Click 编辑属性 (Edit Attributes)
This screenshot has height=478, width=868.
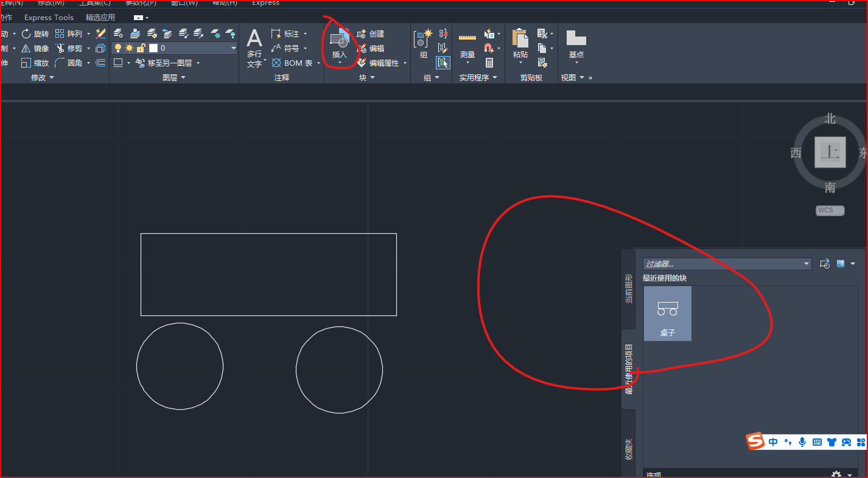tap(378, 63)
